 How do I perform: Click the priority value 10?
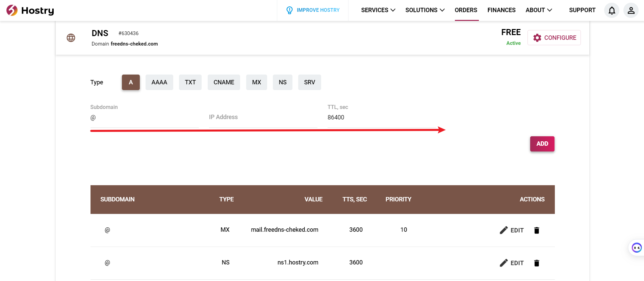[x=404, y=230]
